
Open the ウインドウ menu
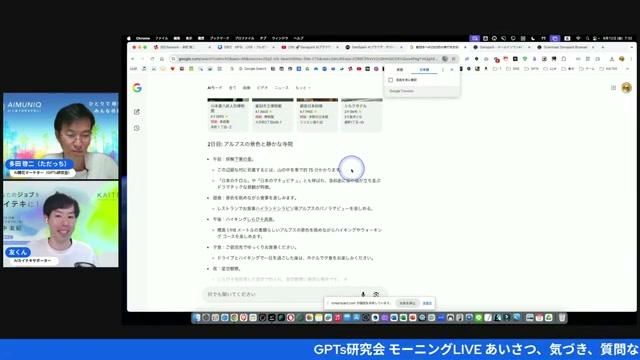pyautogui.click(x=280, y=38)
